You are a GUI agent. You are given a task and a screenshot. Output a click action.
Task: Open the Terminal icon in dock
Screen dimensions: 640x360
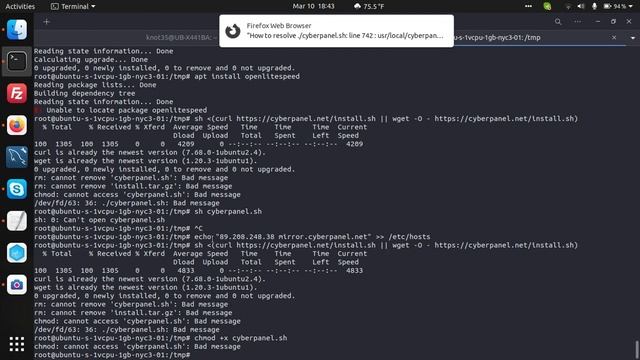17,62
